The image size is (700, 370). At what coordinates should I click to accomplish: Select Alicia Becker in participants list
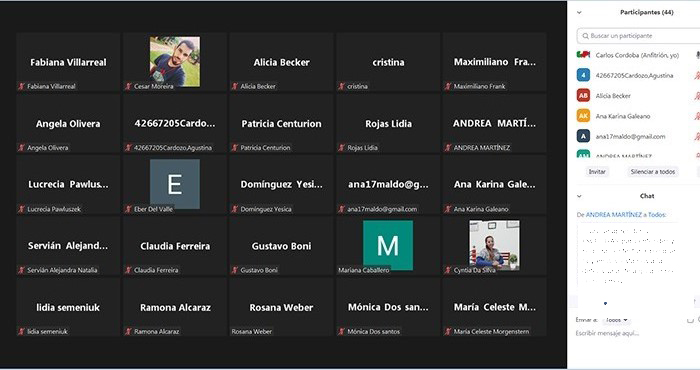pyautogui.click(x=638, y=96)
